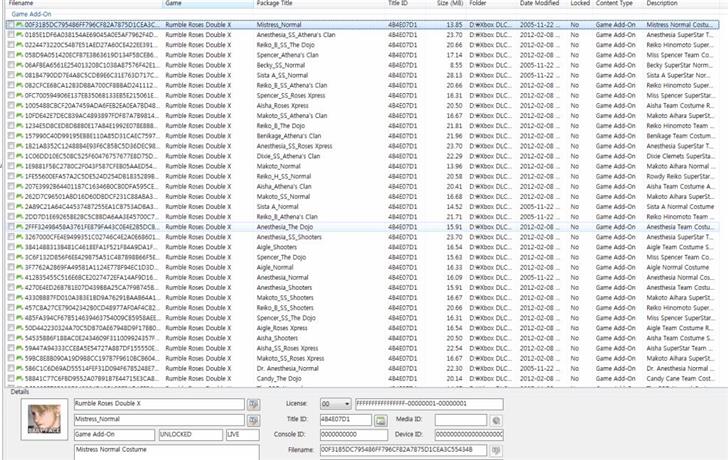Click the game icon in Candy_The Dojo row
Image resolution: width=728 pixels, height=460 pixels.
coord(20,378)
